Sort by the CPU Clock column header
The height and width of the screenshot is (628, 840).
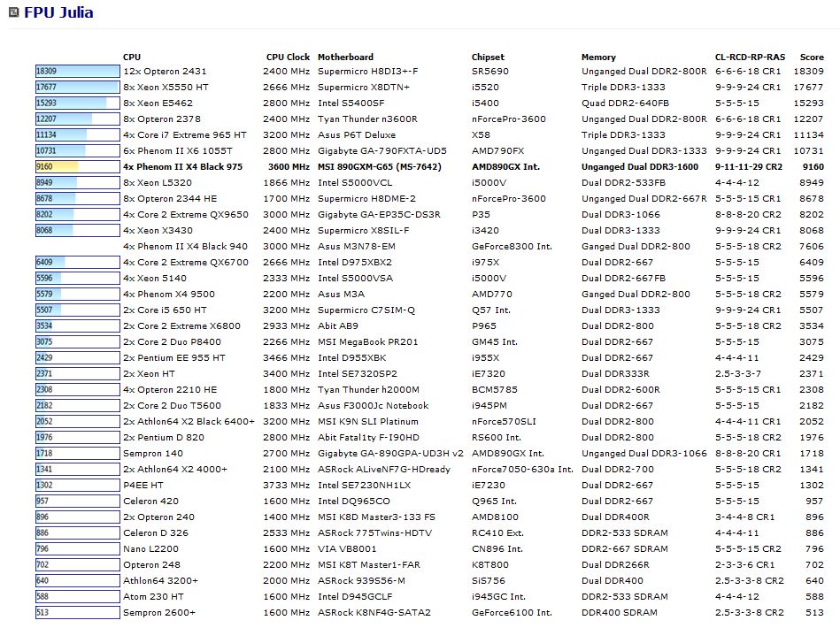click(288, 57)
